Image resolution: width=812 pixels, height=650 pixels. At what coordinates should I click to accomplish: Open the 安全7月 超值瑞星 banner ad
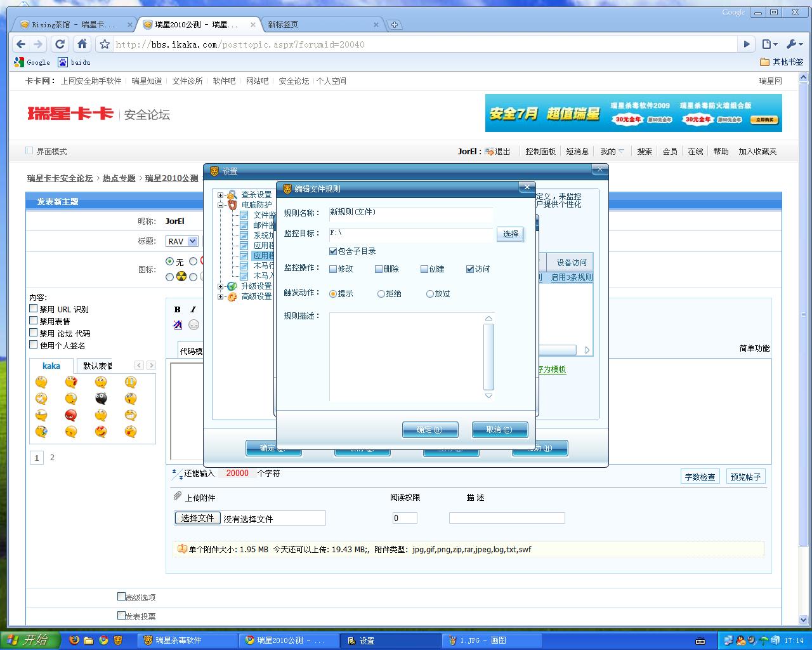(x=633, y=113)
